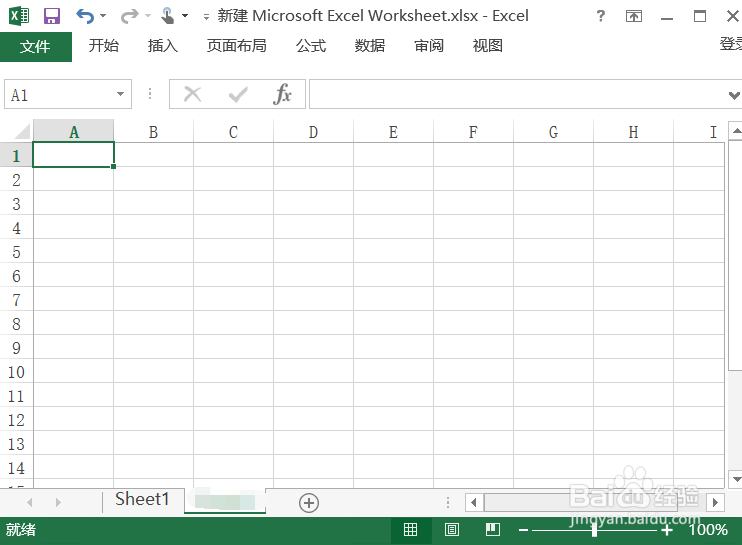The width and height of the screenshot is (742, 545).
Task: Zoom out with the minus button
Action: tap(523, 530)
